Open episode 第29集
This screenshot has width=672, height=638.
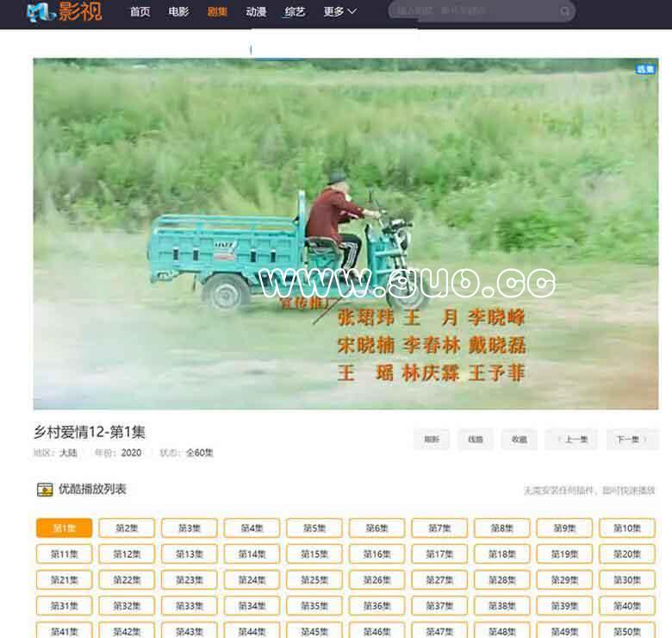coord(565,579)
